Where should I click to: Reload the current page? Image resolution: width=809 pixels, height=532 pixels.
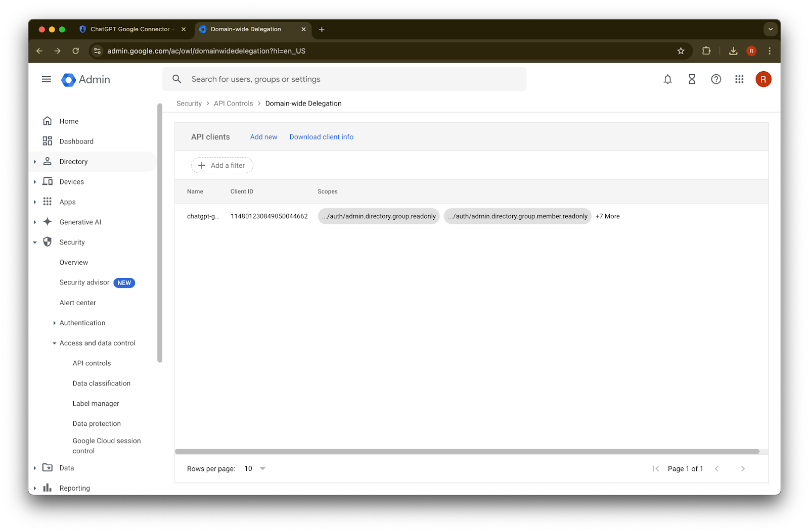pyautogui.click(x=76, y=51)
